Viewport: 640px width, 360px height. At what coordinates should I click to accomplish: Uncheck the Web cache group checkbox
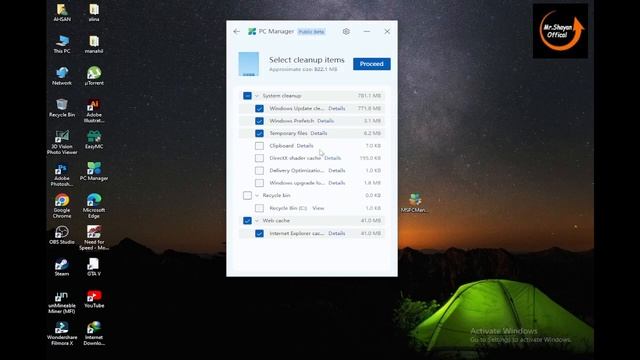[x=247, y=221]
